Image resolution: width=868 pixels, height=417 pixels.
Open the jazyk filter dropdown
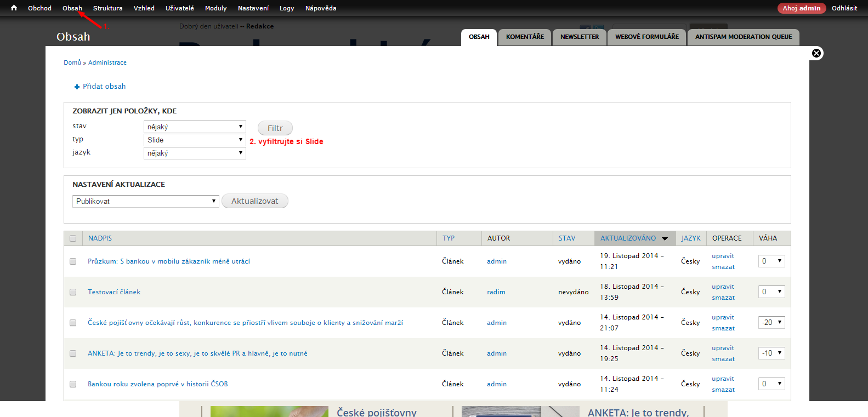[x=195, y=153]
